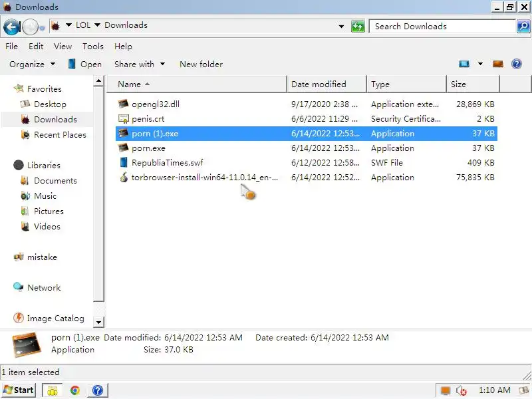This screenshot has width=532, height=399.
Task: Expand the Organize dropdown
Action: click(32, 65)
